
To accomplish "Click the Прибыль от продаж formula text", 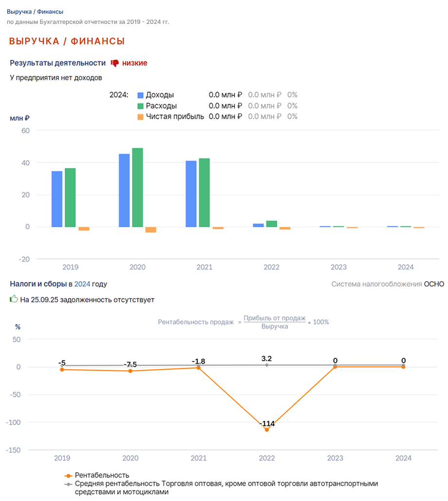I will coord(275,318).
